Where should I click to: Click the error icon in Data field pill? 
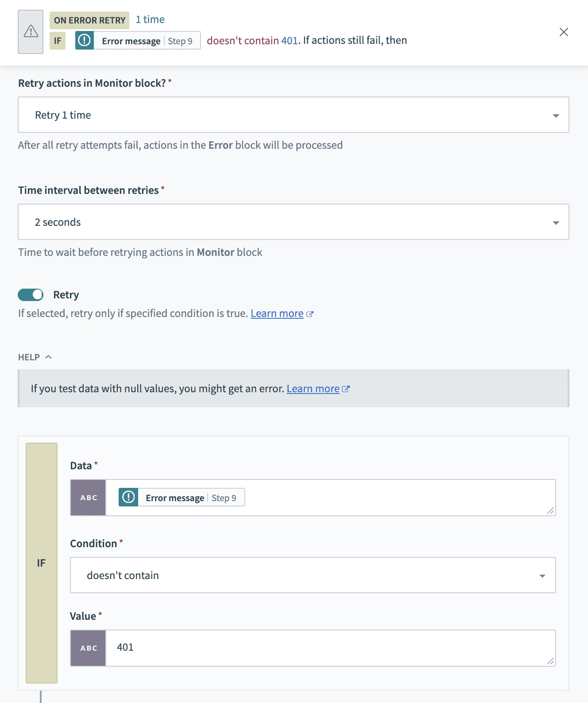coord(128,497)
